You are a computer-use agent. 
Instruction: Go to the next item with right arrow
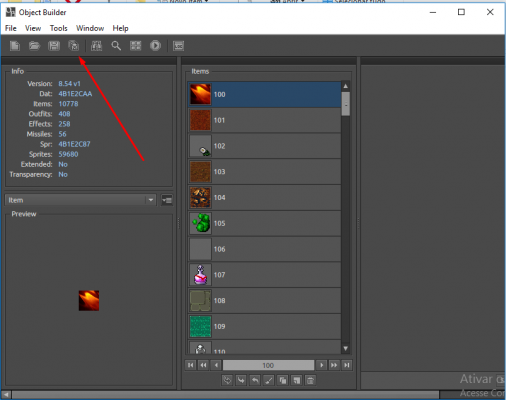321,365
